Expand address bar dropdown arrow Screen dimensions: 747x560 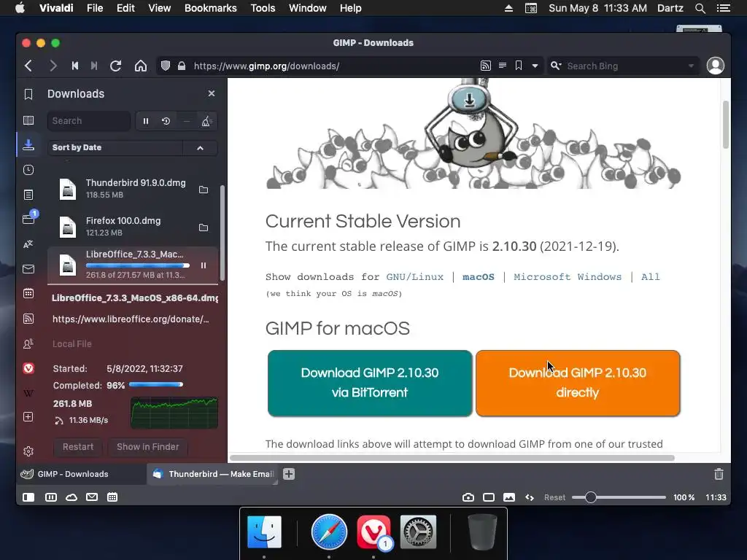click(x=535, y=66)
